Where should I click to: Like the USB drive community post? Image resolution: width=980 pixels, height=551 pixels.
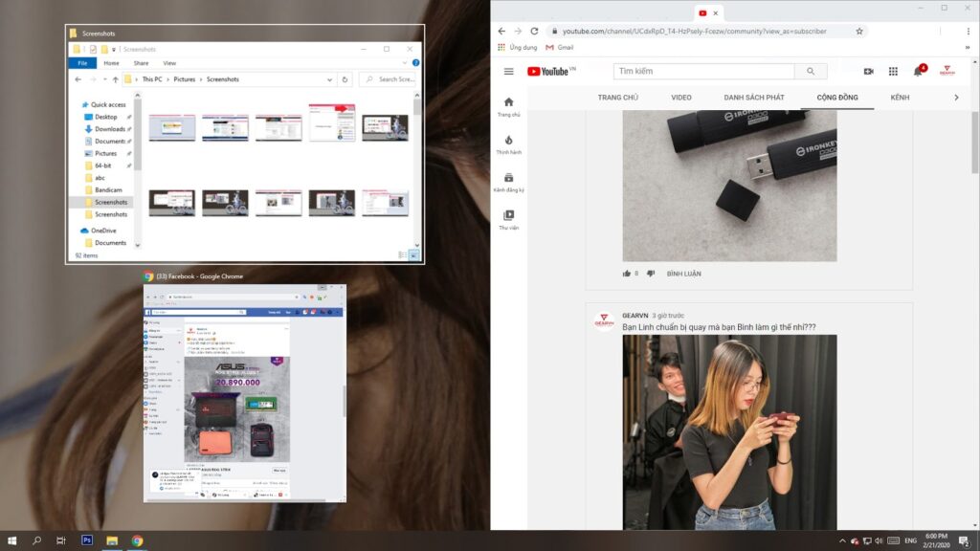coord(627,274)
